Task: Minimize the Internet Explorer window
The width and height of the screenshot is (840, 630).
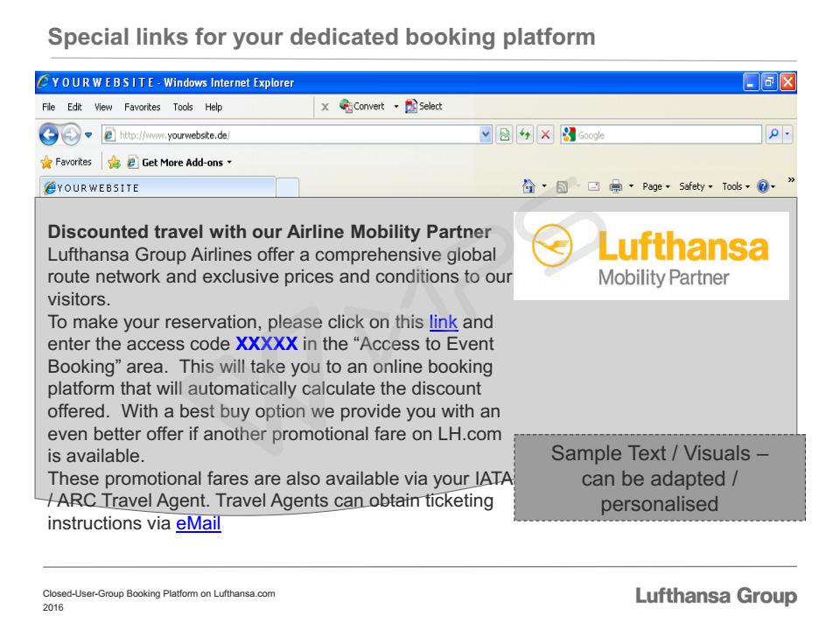Action: [751, 82]
